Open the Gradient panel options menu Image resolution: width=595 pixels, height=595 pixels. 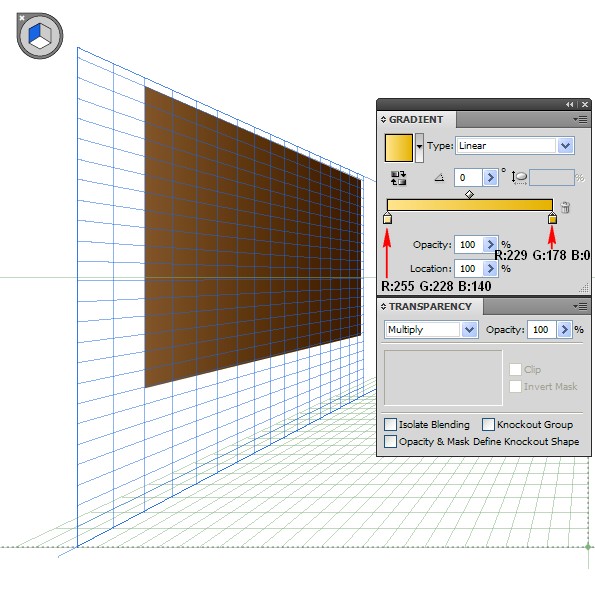point(581,120)
